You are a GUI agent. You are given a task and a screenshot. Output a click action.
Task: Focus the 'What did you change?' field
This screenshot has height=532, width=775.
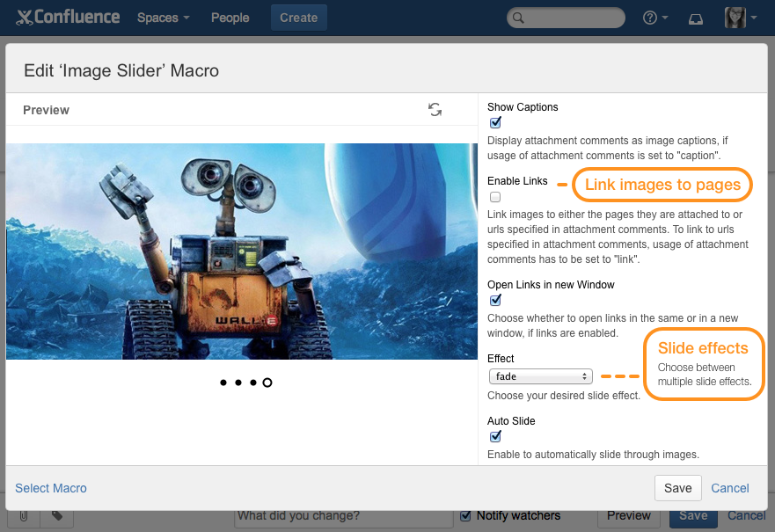coord(343,516)
